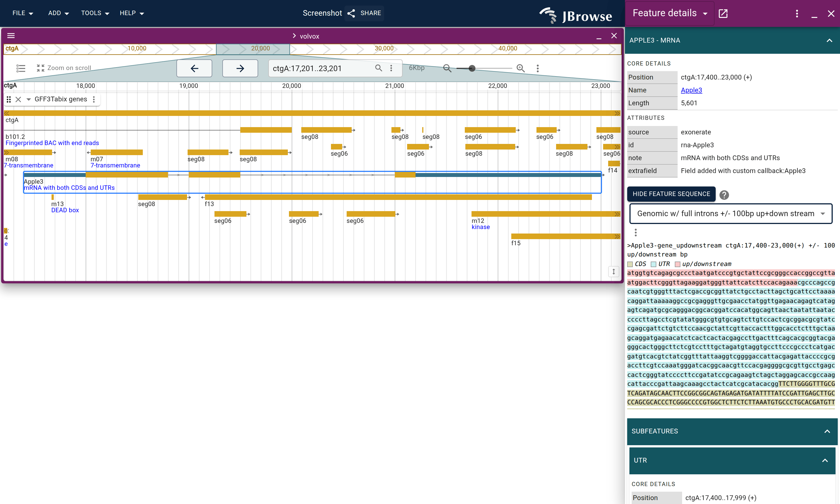Viewport: 840px width, 504px height.
Task: Expand the volvox view name chevron
Action: click(294, 36)
